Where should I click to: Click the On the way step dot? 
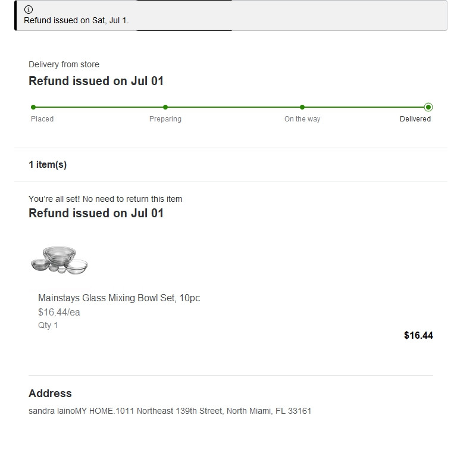[302, 107]
